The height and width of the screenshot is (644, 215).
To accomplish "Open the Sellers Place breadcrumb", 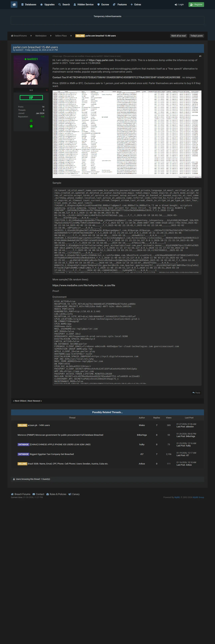I will tap(61, 36).
